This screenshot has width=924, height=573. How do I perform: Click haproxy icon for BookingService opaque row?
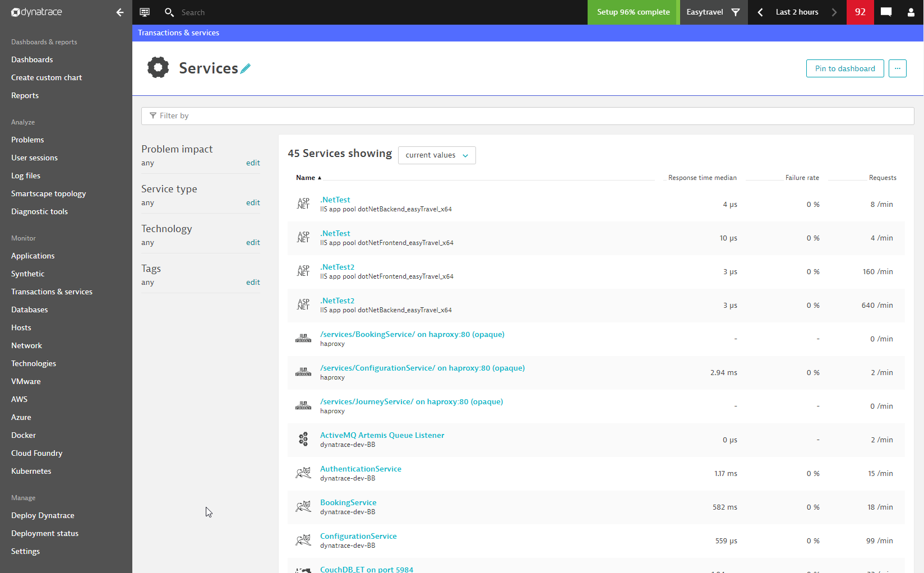click(303, 339)
